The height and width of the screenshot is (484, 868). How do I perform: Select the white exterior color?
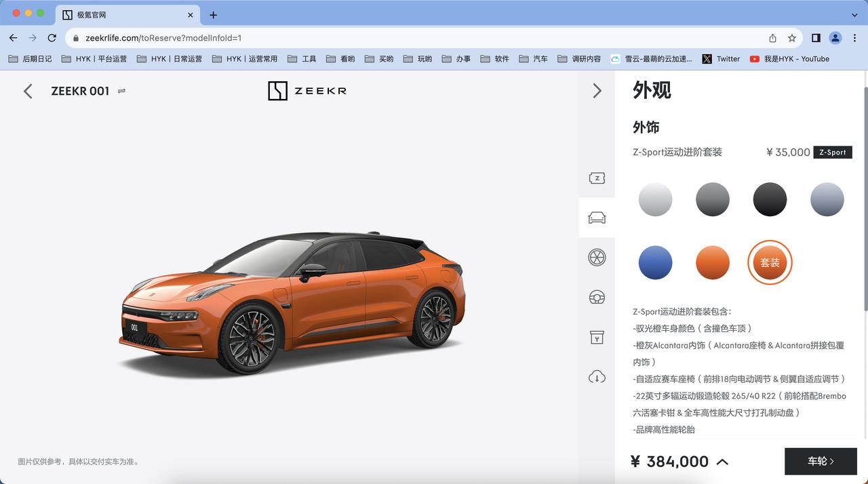pos(655,199)
